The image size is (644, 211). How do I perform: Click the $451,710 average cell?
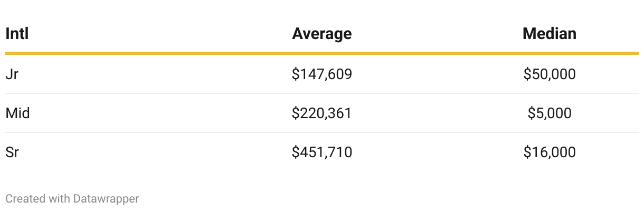[322, 152]
